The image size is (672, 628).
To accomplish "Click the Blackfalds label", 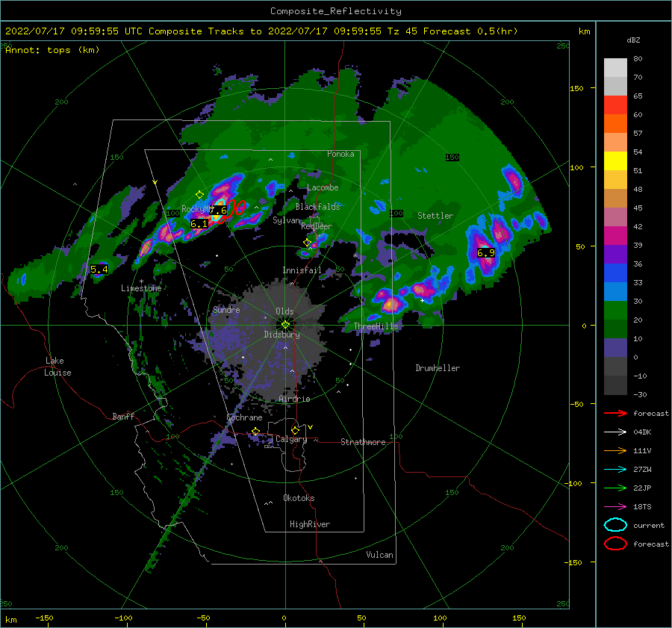I will coord(317,207).
